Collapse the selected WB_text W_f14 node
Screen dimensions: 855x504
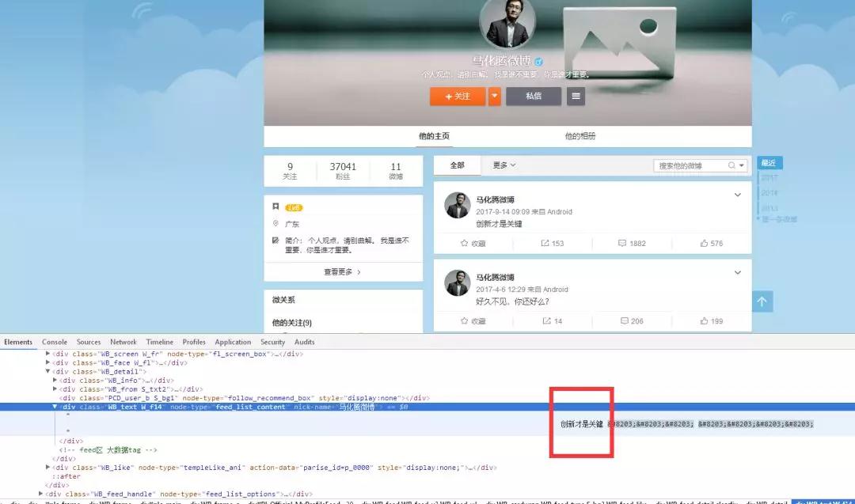point(55,407)
